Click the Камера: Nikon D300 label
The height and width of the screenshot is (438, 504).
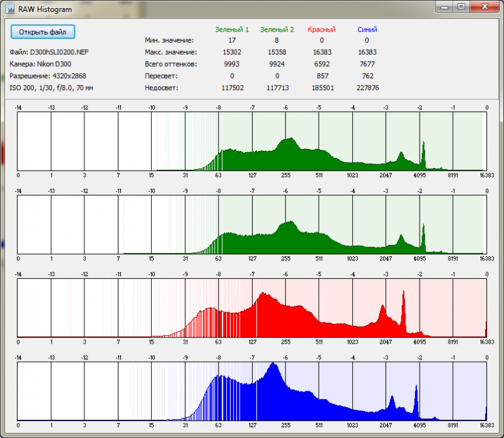coord(40,64)
